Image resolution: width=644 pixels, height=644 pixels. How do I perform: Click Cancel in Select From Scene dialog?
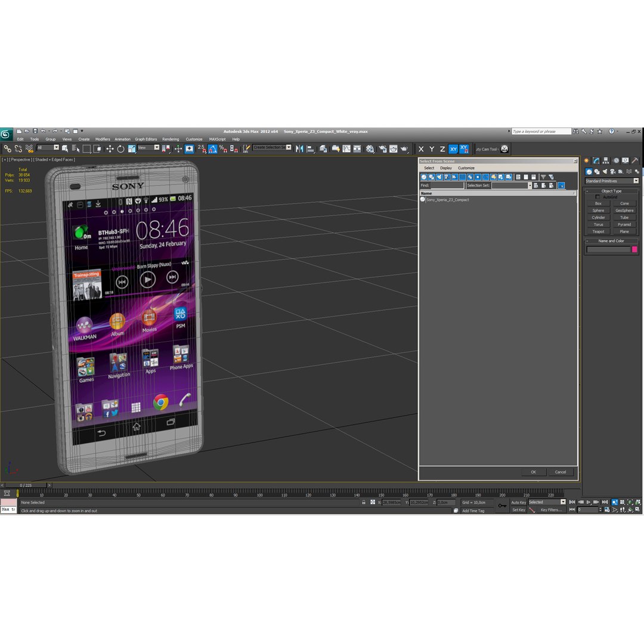coord(561,472)
